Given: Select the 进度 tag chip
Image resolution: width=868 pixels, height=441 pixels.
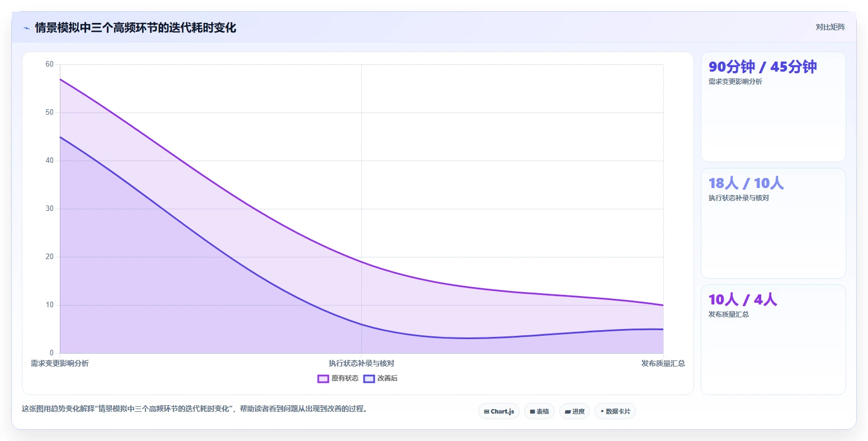Looking at the screenshot, I should (x=574, y=411).
